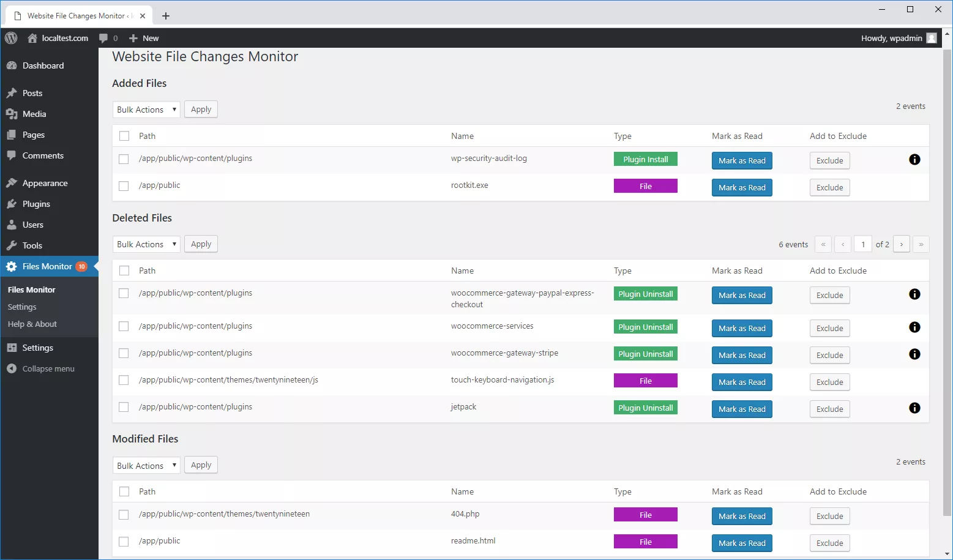Image resolution: width=953 pixels, height=560 pixels.
Task: Visit localtest.com site home link
Action: tap(58, 38)
